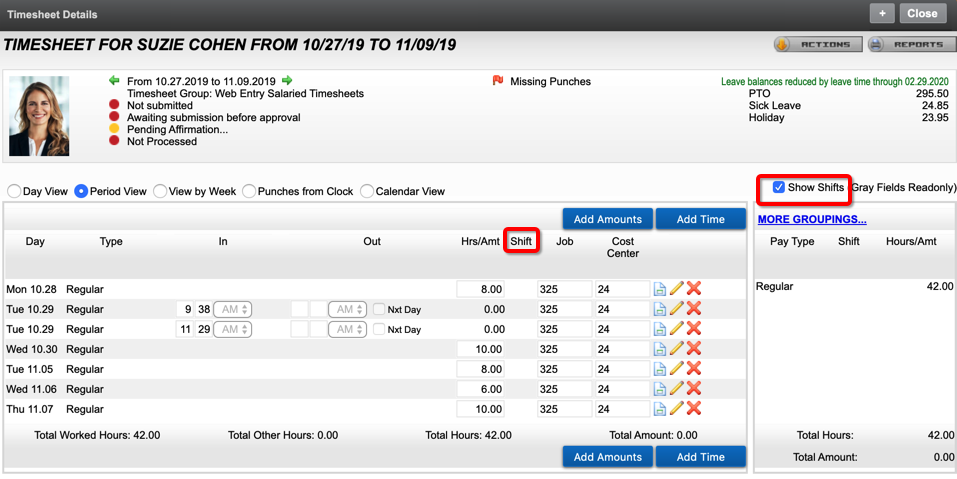Click the red Missing Punches flag

(497, 81)
